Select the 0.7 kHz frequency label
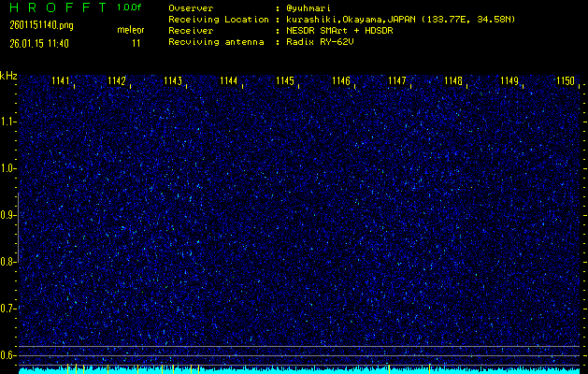The height and width of the screenshot is (374, 588). coord(8,309)
